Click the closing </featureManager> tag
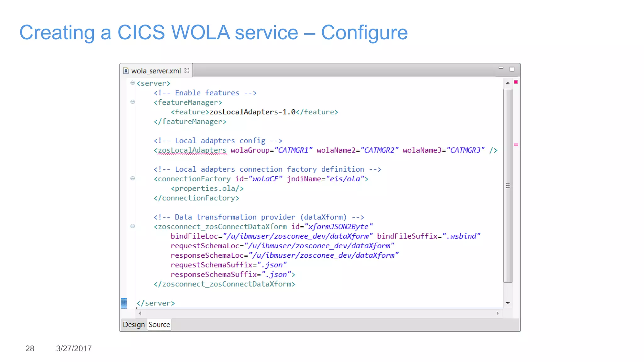Viewport: 644px width, 362px height. (190, 122)
